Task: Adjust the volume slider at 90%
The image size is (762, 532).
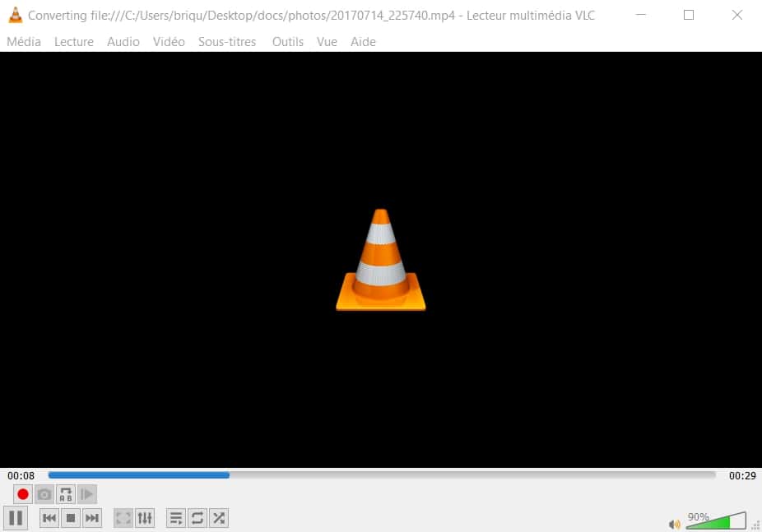Action: click(x=715, y=520)
